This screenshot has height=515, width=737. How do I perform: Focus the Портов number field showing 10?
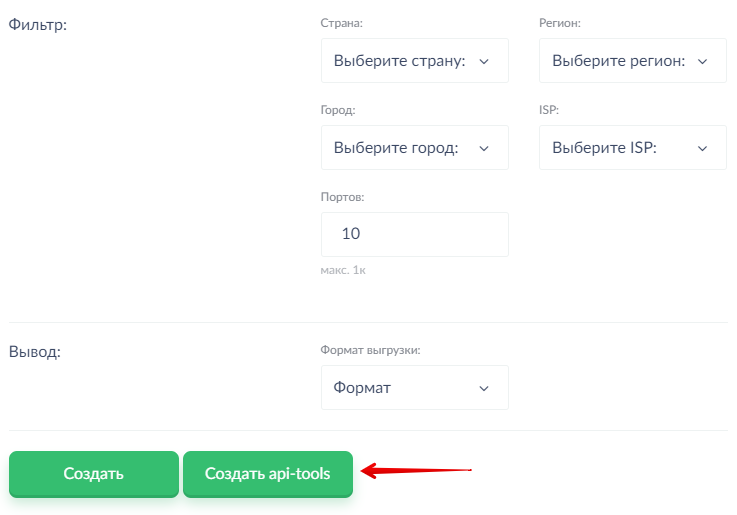click(415, 234)
